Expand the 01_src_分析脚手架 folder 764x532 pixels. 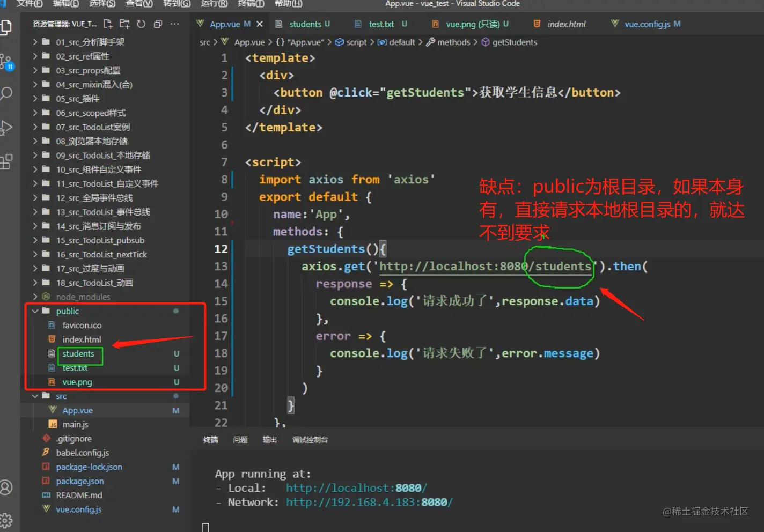click(105, 42)
